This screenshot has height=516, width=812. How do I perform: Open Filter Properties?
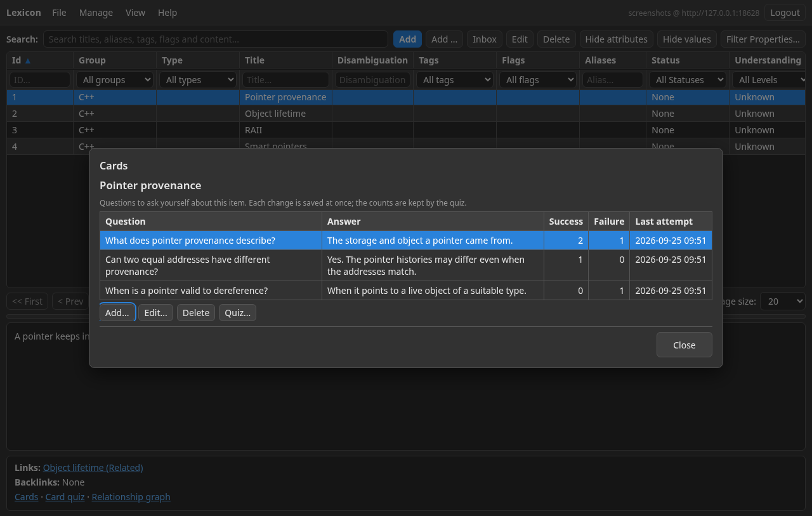[763, 39]
